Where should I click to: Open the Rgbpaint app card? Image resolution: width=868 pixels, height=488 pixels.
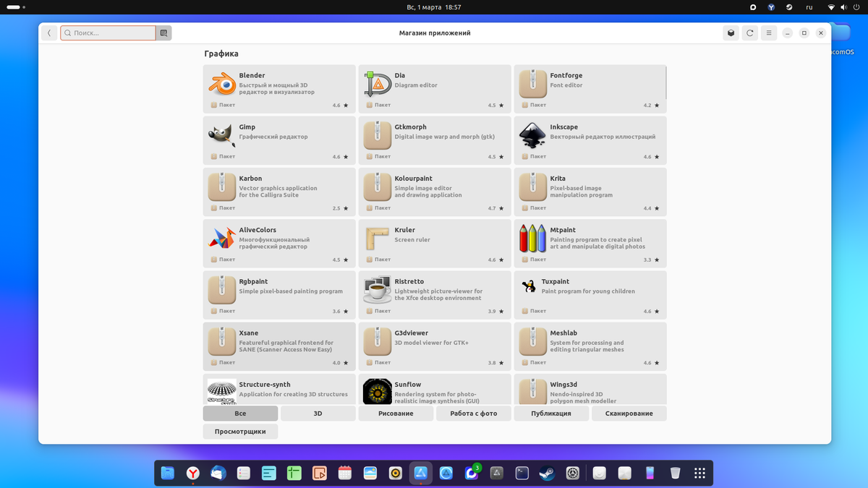(279, 295)
